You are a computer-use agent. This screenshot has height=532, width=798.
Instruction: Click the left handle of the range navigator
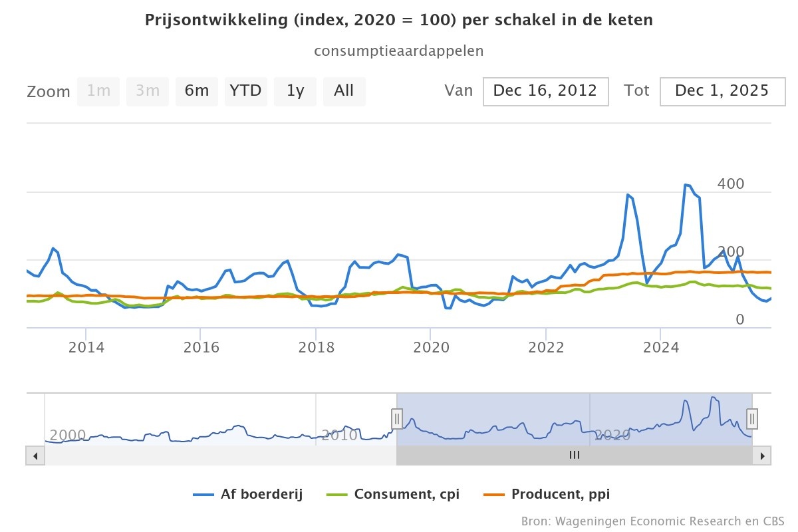click(397, 419)
